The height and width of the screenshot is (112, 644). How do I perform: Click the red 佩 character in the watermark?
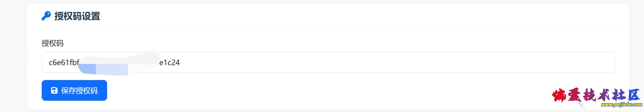tap(559, 96)
